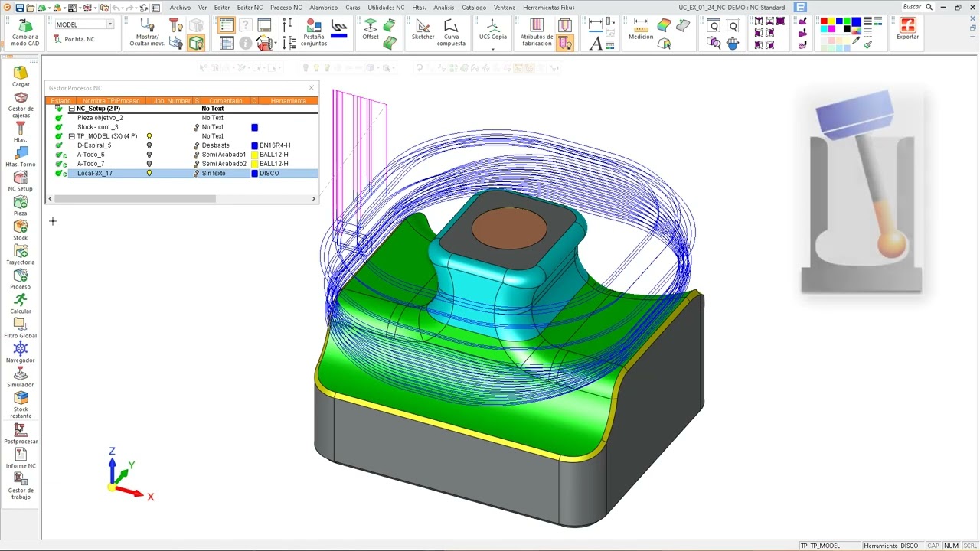
Task: Add a Proceso from the sidebar
Action: 21,279
